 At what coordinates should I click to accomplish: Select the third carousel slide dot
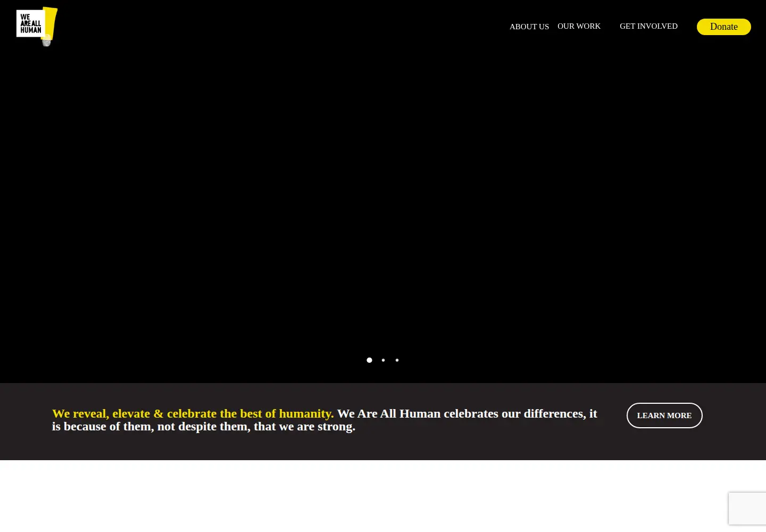tap(397, 360)
